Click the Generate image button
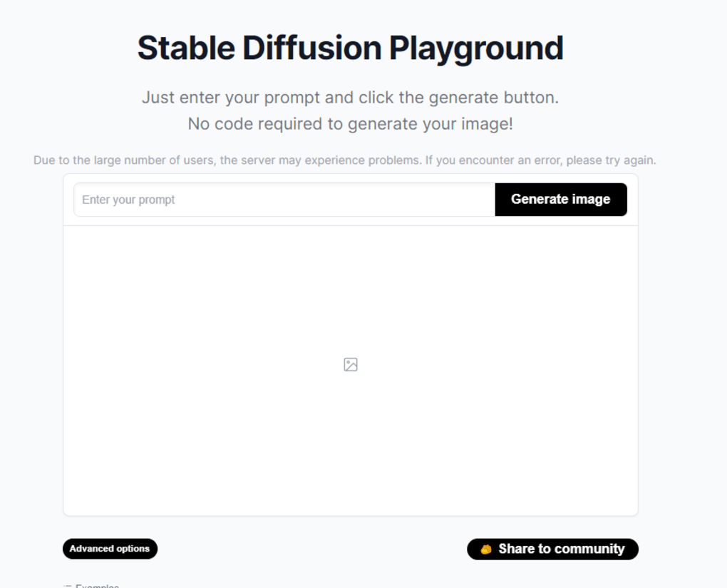The image size is (727, 588). click(560, 200)
